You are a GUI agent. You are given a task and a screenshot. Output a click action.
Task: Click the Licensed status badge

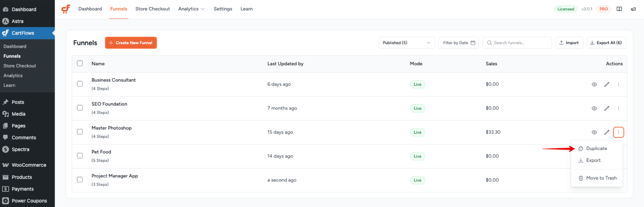(x=566, y=9)
